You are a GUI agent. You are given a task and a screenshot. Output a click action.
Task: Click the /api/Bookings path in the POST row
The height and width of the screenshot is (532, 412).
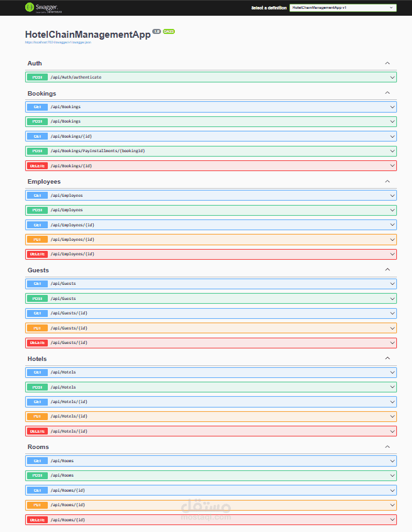[x=65, y=121]
